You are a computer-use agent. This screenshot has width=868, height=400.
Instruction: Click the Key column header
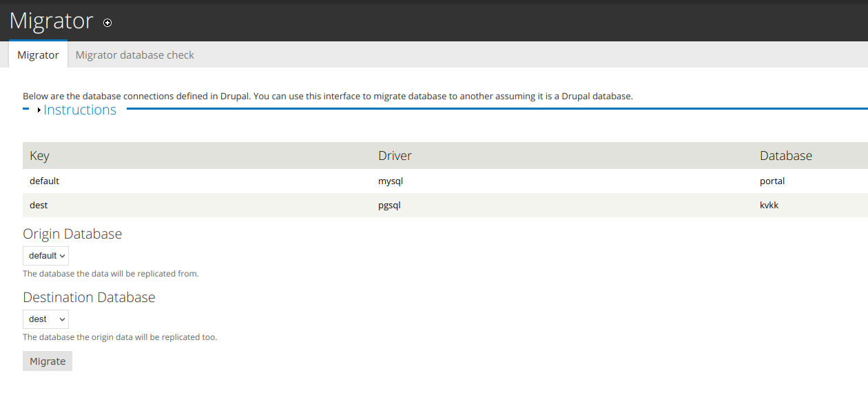[x=40, y=156]
